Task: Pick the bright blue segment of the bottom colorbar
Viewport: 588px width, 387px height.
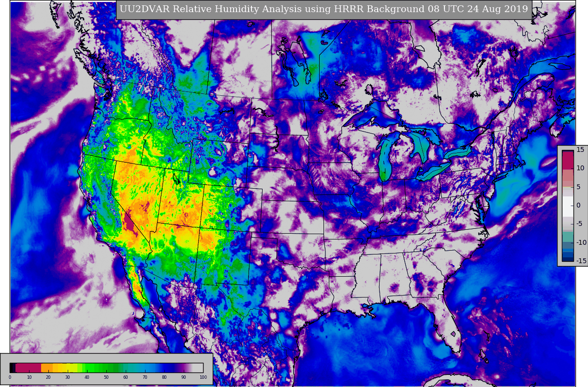Action: click(x=150, y=368)
